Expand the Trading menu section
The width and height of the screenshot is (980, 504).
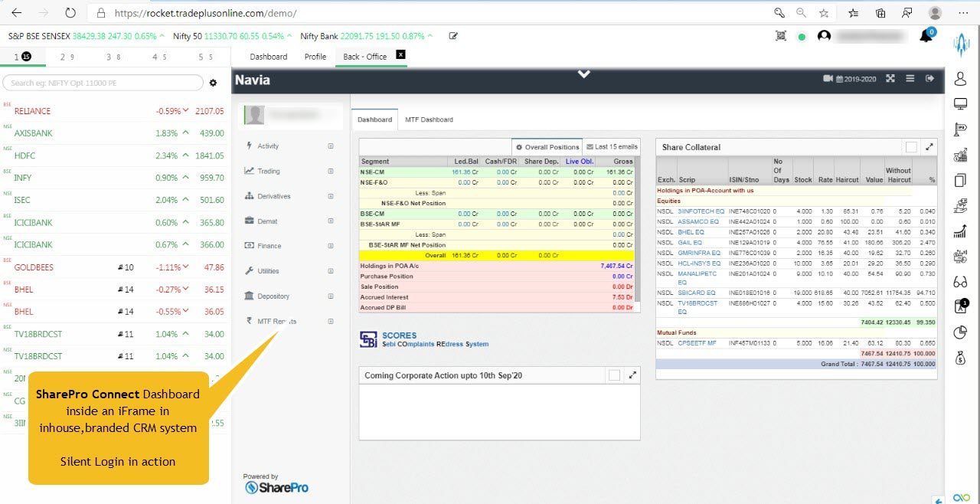tap(331, 171)
